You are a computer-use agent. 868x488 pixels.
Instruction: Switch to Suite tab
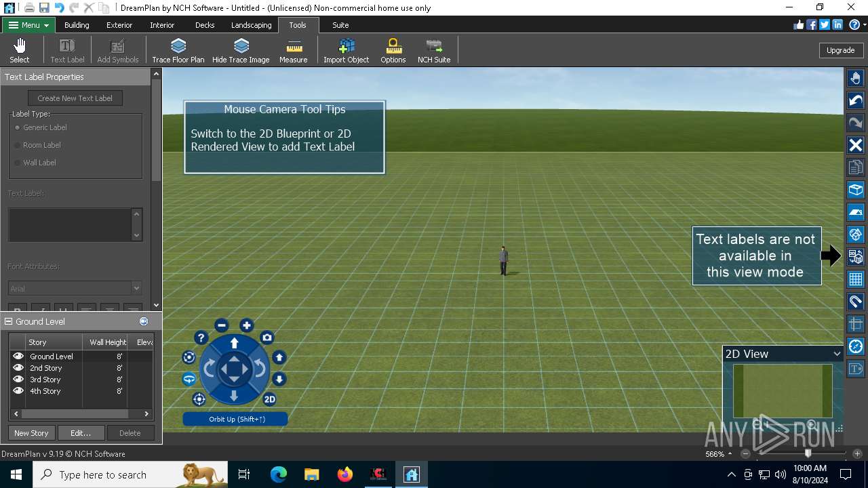pos(340,25)
